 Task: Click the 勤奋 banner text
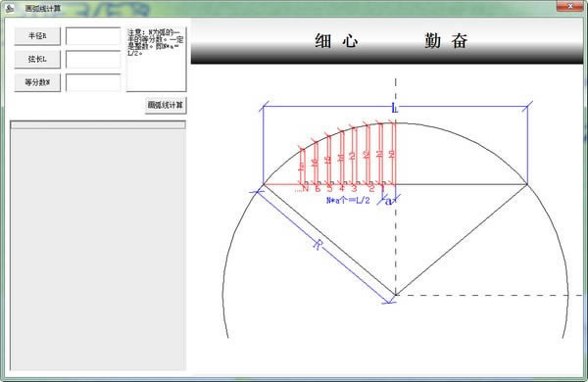(x=446, y=40)
